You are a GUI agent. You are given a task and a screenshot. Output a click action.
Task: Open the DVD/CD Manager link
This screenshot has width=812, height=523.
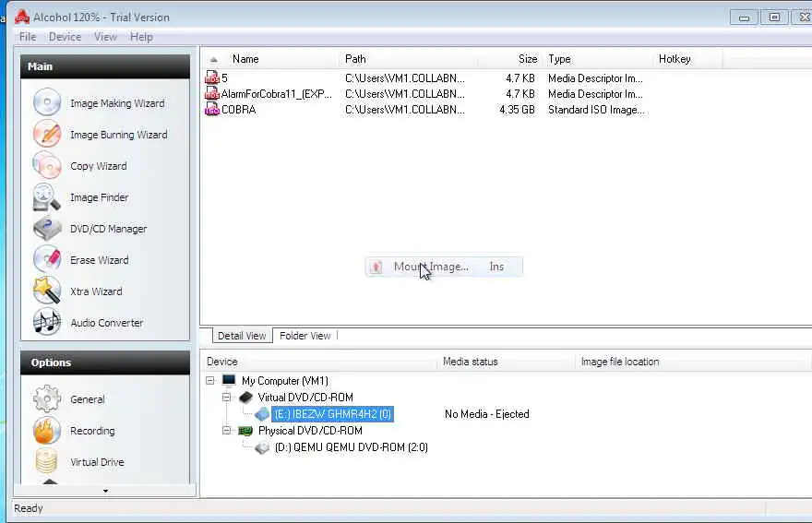tap(109, 229)
